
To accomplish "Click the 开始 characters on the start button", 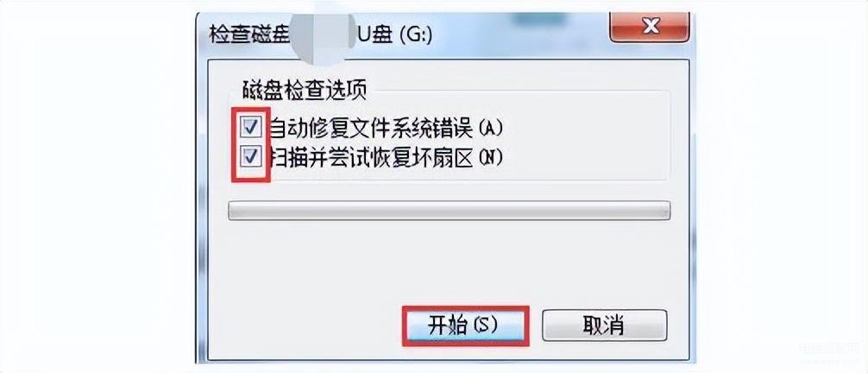I will [x=448, y=326].
